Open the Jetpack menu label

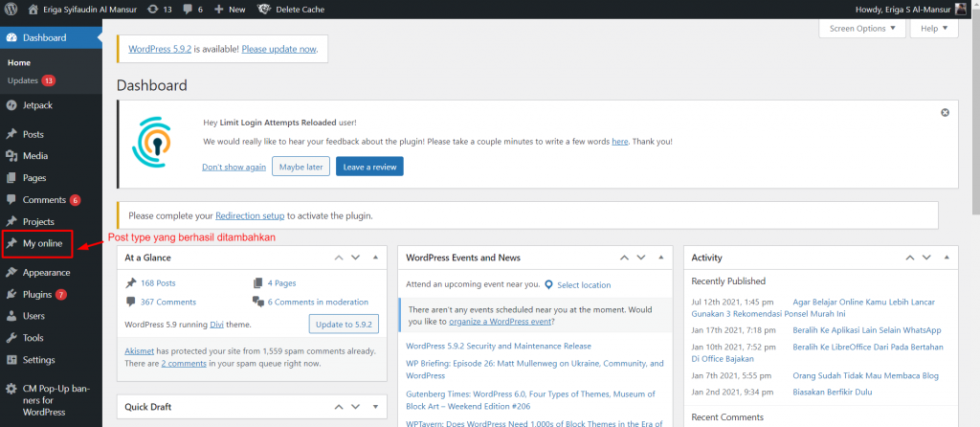(x=37, y=105)
